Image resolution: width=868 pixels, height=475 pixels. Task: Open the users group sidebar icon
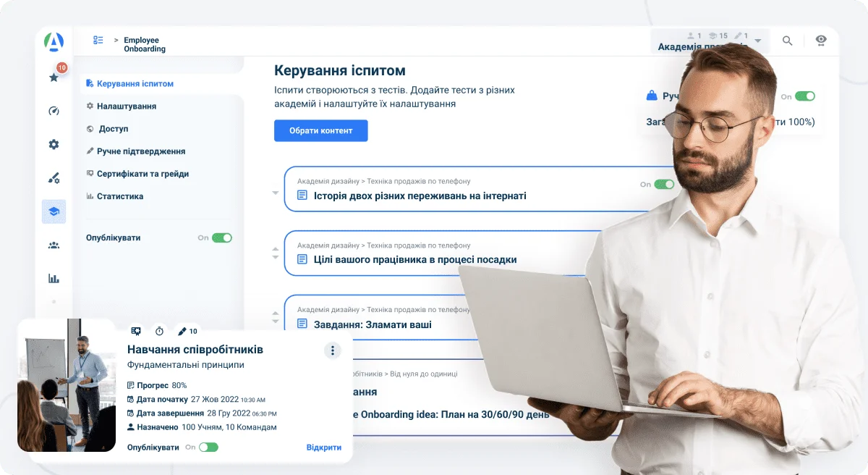pos(54,245)
